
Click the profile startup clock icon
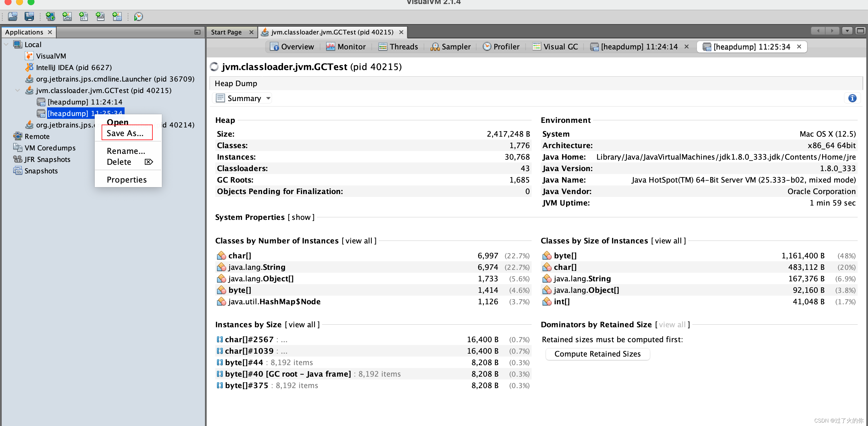[x=138, y=16]
